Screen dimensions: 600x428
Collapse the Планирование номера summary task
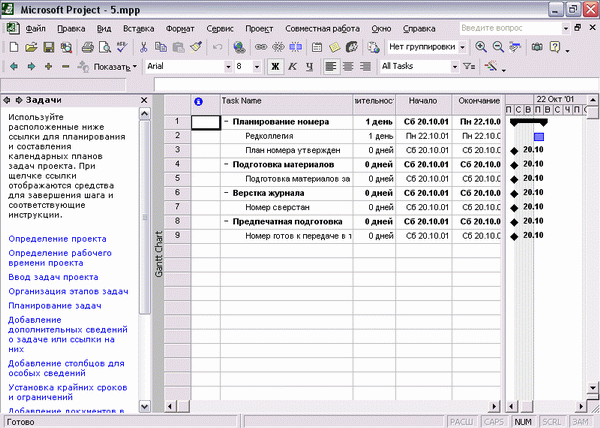(x=226, y=122)
